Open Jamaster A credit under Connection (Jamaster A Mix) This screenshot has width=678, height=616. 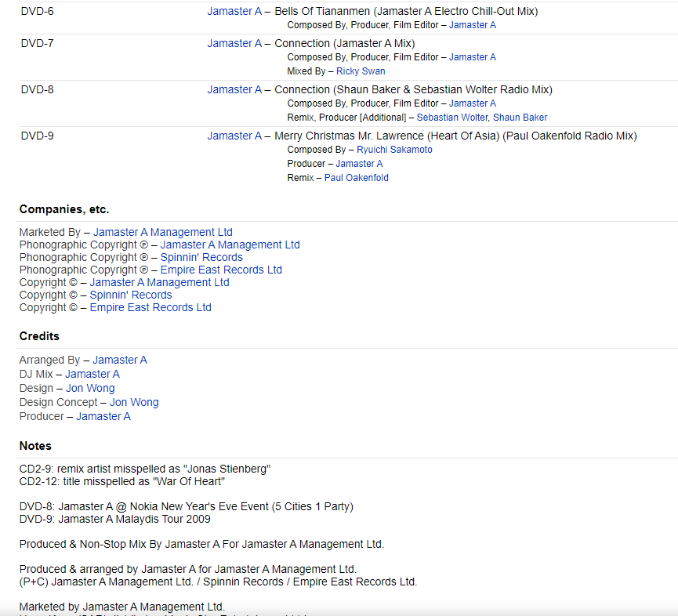(x=472, y=57)
